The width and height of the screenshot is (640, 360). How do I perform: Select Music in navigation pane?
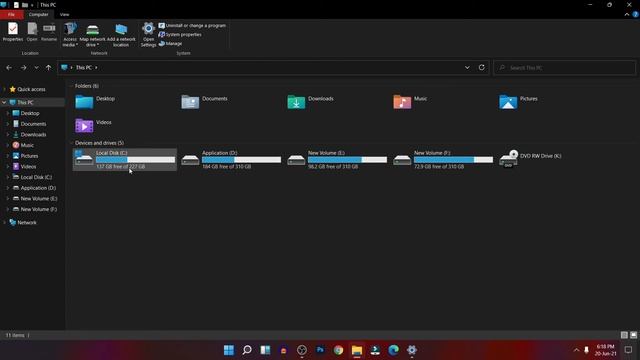tap(27, 145)
